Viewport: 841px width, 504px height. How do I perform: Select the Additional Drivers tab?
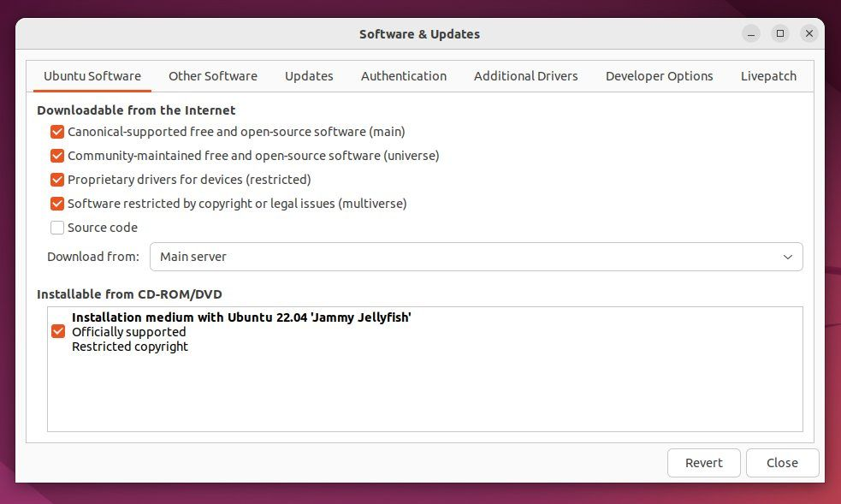coord(525,76)
